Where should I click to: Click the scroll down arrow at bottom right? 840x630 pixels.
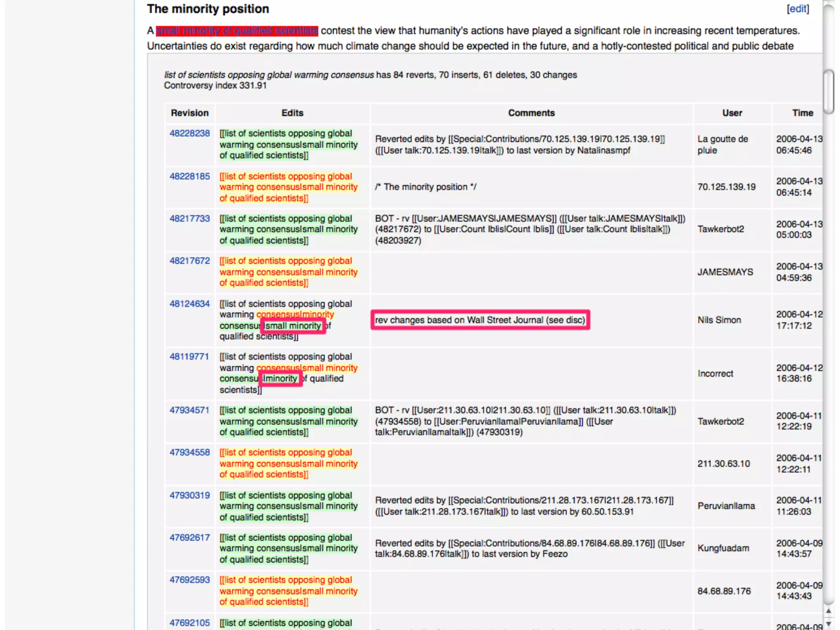[x=828, y=624]
